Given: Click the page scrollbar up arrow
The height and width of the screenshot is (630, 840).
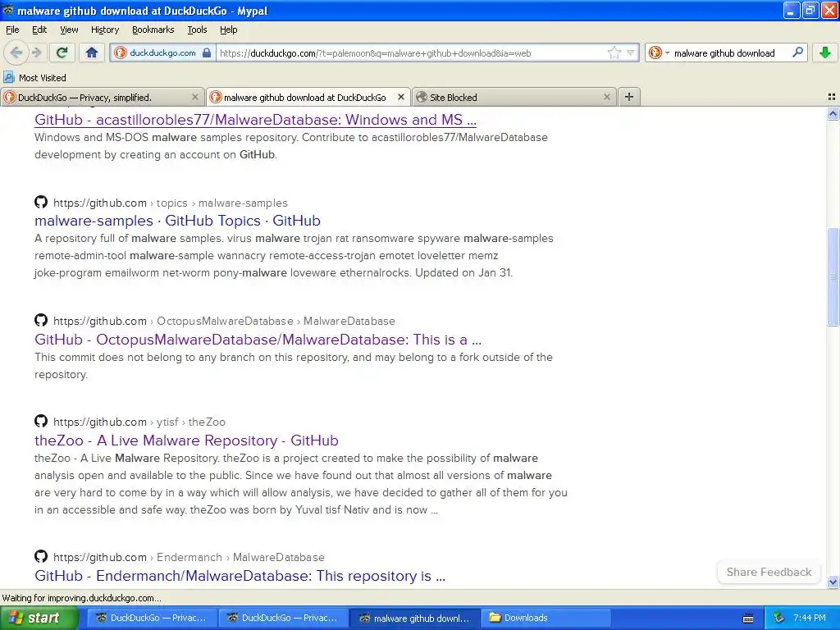Looking at the screenshot, I should click(x=833, y=113).
